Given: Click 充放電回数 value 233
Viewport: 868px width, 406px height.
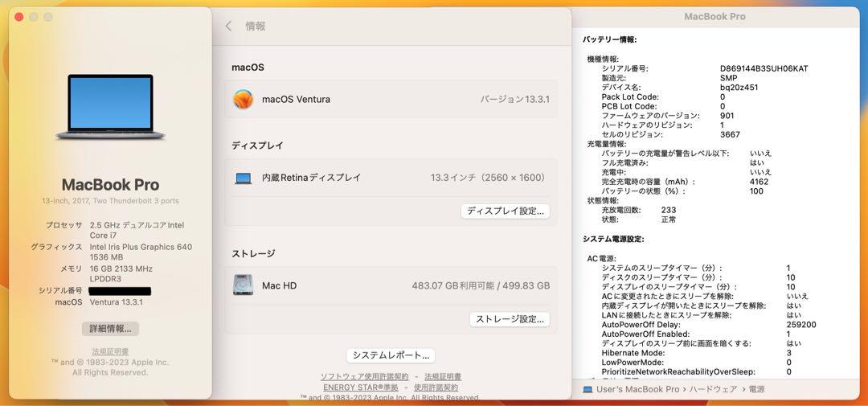Looking at the screenshot, I should [x=668, y=210].
